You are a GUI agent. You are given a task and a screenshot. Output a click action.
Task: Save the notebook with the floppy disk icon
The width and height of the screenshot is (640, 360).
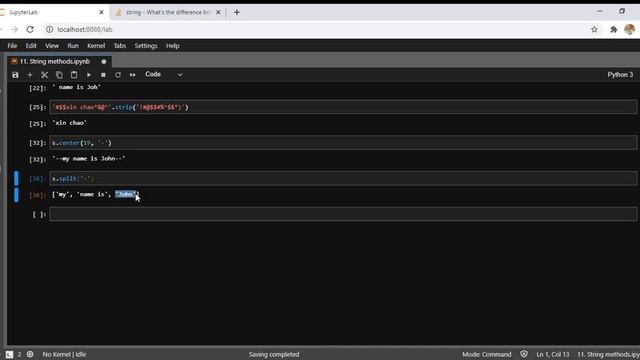click(x=15, y=75)
